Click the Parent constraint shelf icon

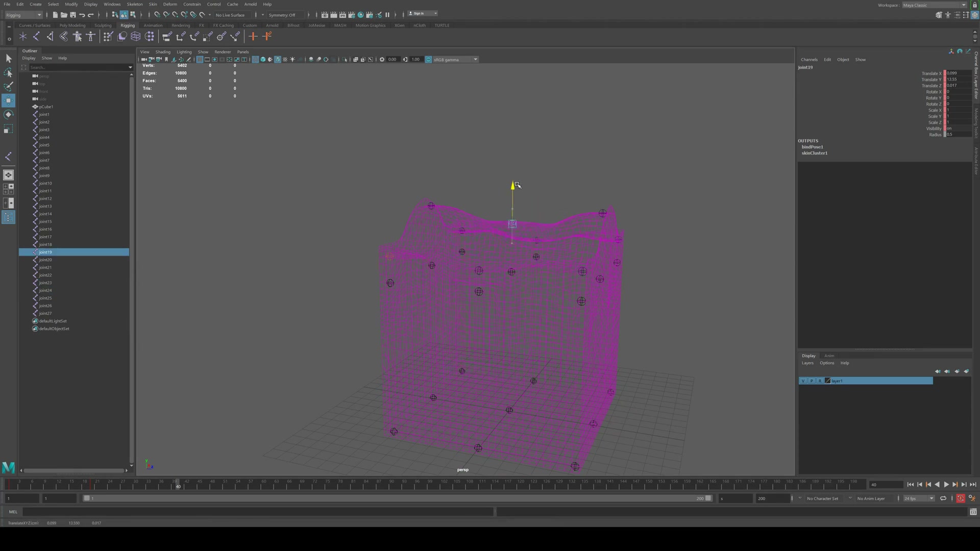click(166, 36)
